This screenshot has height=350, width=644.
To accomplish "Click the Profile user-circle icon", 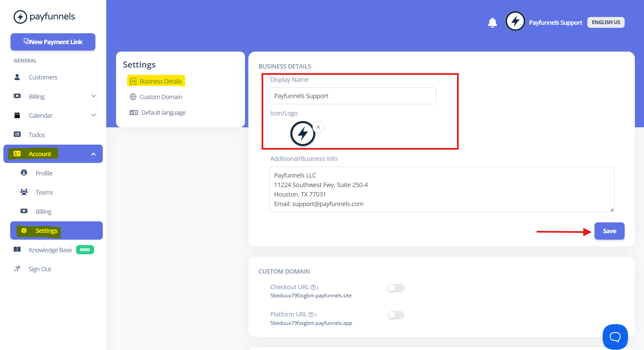I will click(x=24, y=173).
